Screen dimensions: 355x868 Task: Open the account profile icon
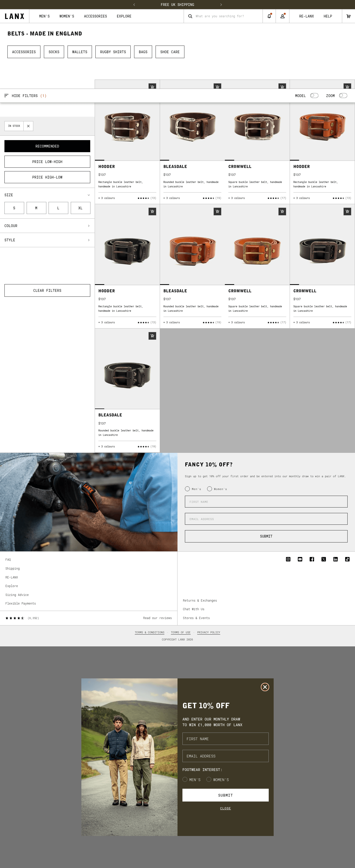pyautogui.click(x=283, y=16)
